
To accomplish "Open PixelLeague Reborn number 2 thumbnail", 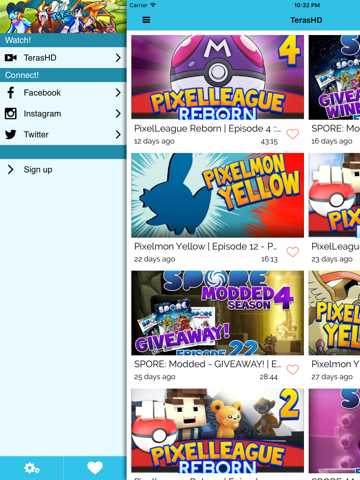I will 217,431.
